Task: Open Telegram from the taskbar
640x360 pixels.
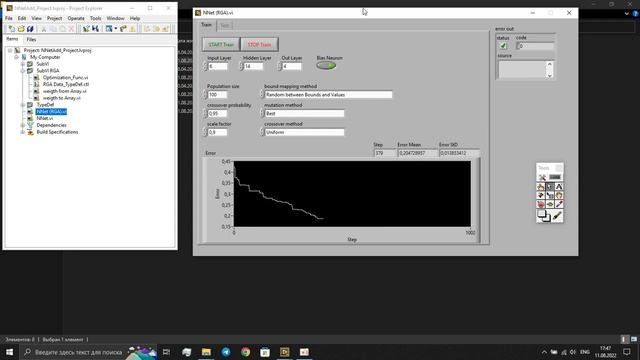Action: [x=226, y=352]
